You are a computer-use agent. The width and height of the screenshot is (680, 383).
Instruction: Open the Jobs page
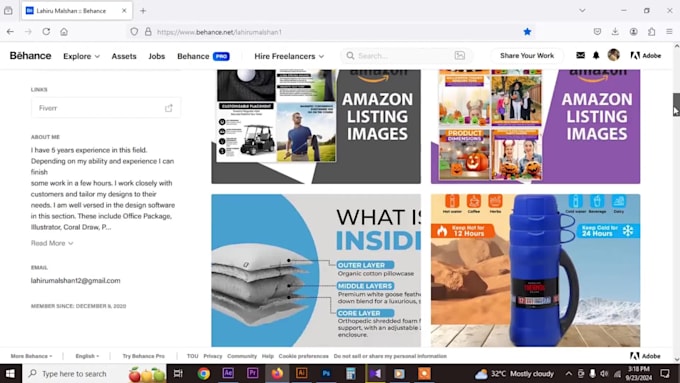coord(157,56)
